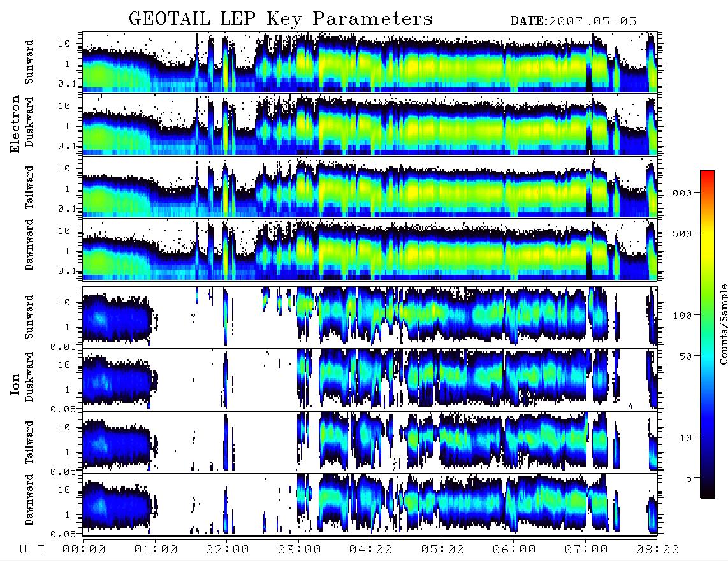Click the Electron Sunward panel label

(x=29, y=62)
